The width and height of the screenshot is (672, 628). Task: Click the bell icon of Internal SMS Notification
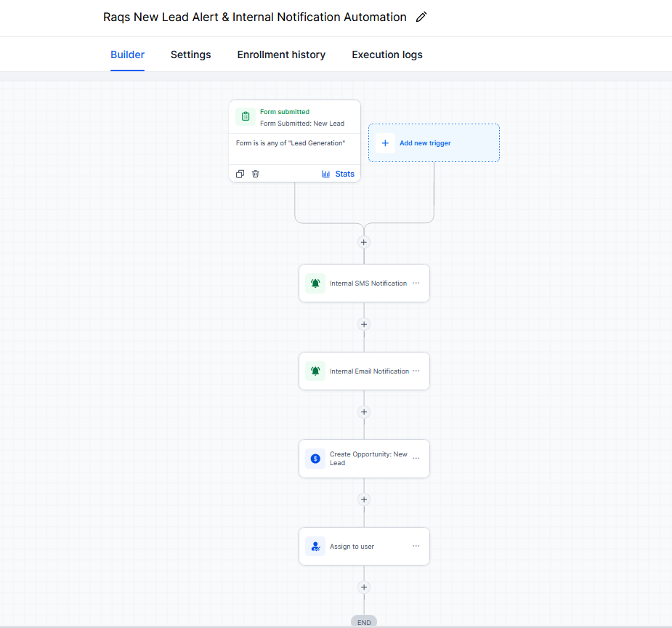point(315,283)
